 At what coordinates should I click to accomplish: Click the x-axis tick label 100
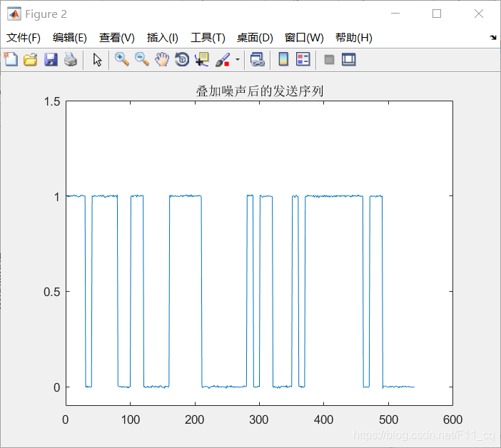pyautogui.click(x=131, y=419)
